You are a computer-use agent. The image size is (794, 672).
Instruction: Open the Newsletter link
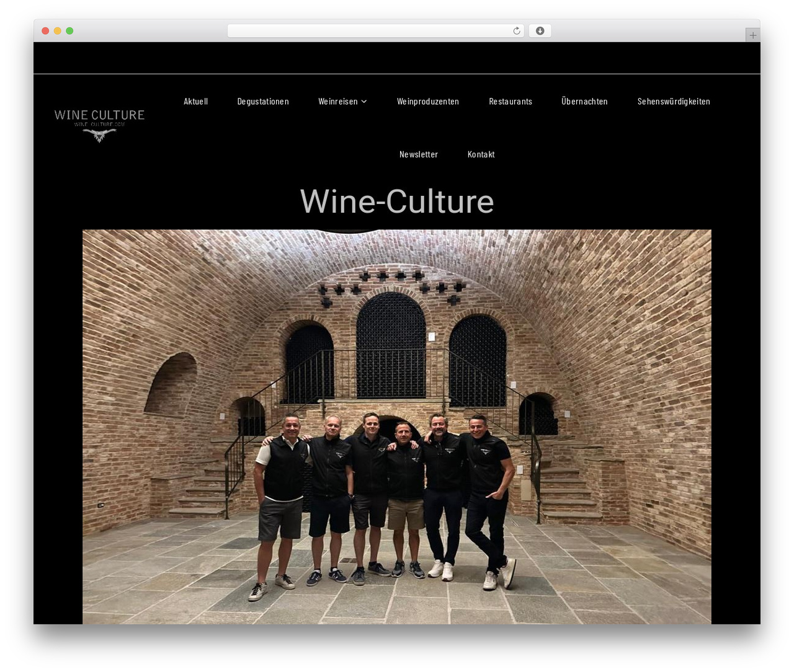tap(419, 154)
